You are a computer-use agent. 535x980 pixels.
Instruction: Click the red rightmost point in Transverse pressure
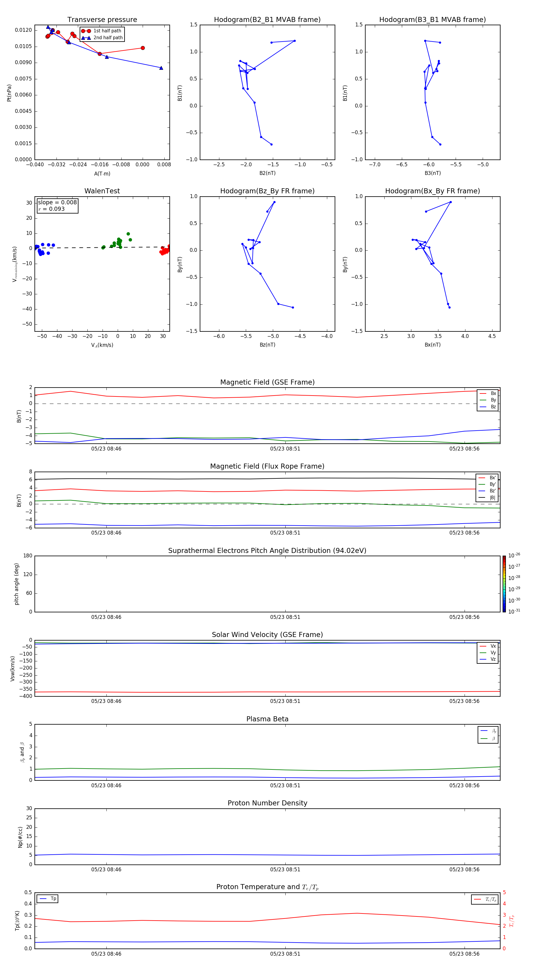[143, 48]
